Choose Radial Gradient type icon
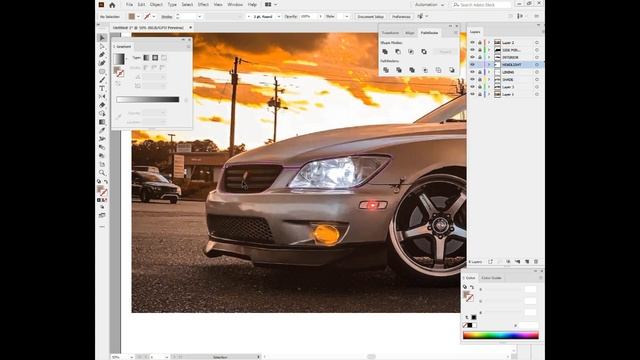This screenshot has height=360, width=640. click(155, 58)
